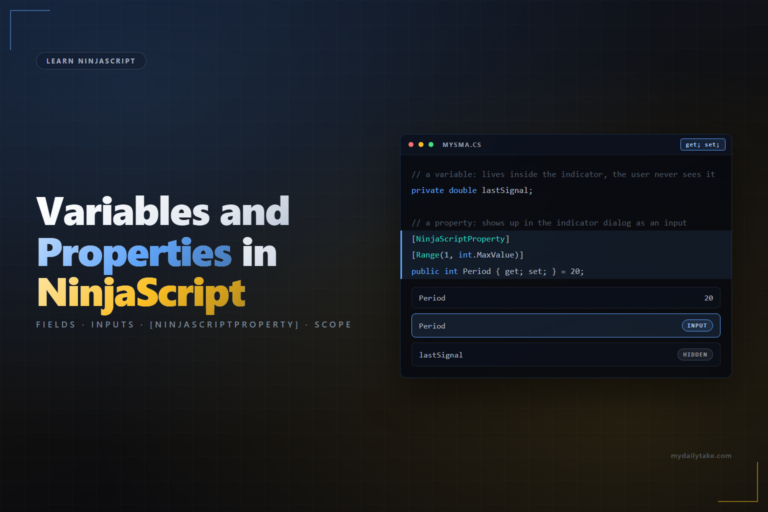This screenshot has height=512, width=768.
Task: Select the lastSignal row
Action: (566, 355)
